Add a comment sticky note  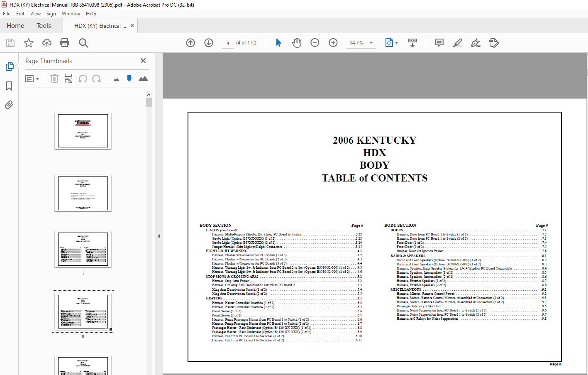tap(439, 43)
